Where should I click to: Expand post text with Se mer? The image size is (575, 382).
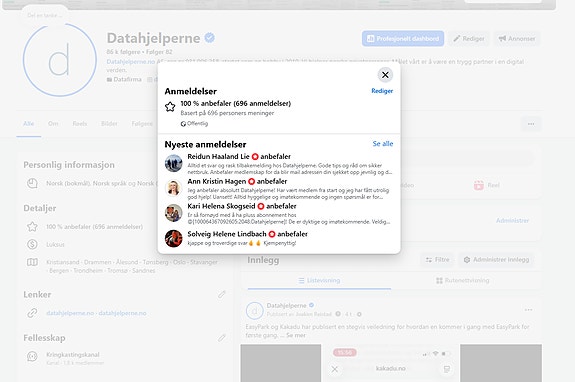(x=296, y=335)
